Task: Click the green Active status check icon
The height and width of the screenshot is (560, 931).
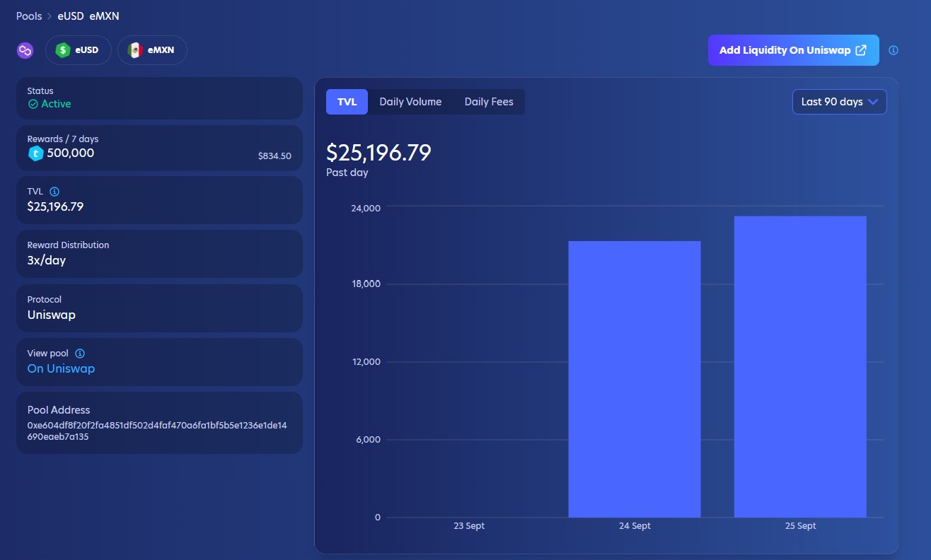Action: [33, 104]
